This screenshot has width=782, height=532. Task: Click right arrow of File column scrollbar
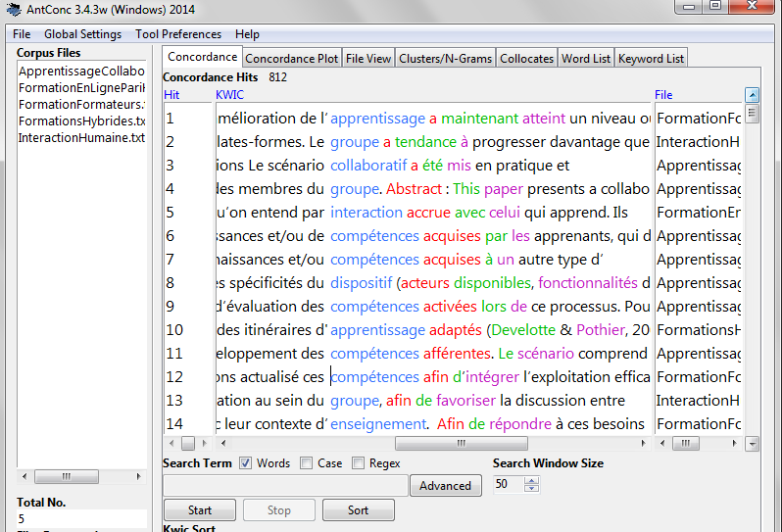[734, 443]
